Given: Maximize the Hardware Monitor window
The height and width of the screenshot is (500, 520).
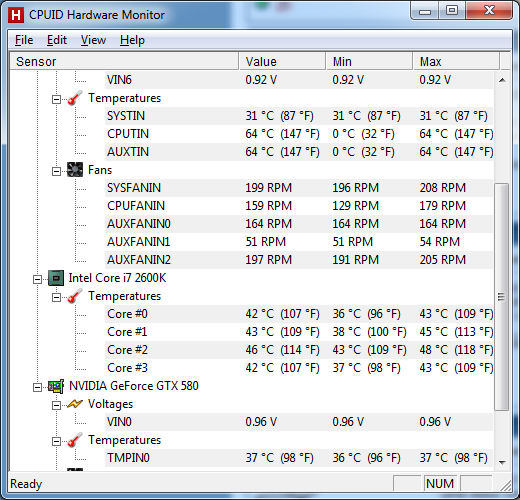Looking at the screenshot, I should pyautogui.click(x=452, y=11).
